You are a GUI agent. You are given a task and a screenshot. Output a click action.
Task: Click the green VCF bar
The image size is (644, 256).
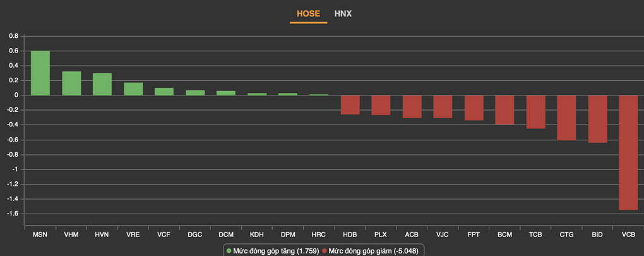pyautogui.click(x=164, y=92)
